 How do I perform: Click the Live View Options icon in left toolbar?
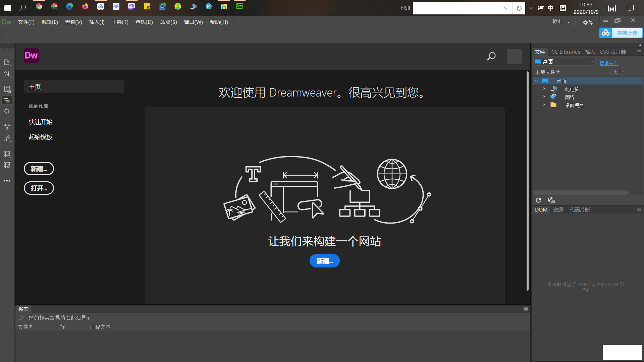coord(7,89)
